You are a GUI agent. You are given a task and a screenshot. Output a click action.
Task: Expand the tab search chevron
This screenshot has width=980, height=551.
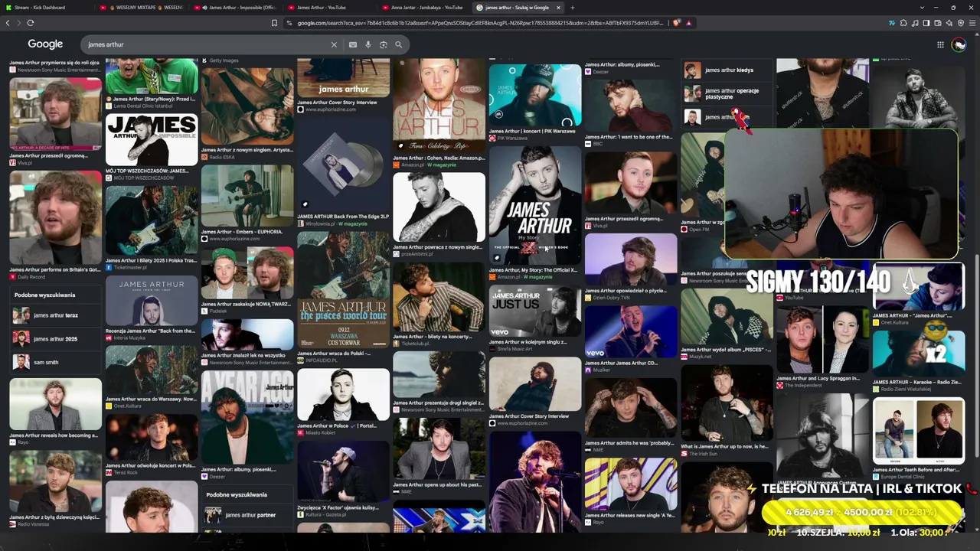(x=922, y=8)
